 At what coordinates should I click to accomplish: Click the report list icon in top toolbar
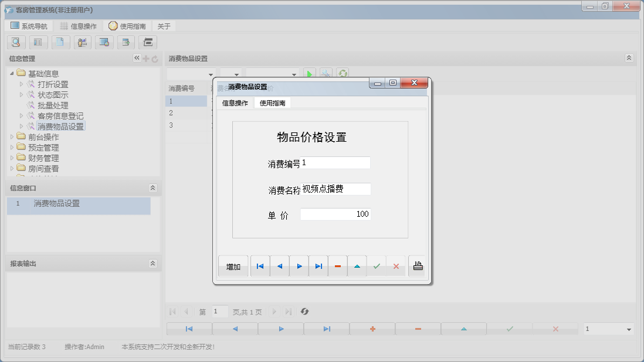pos(38,42)
